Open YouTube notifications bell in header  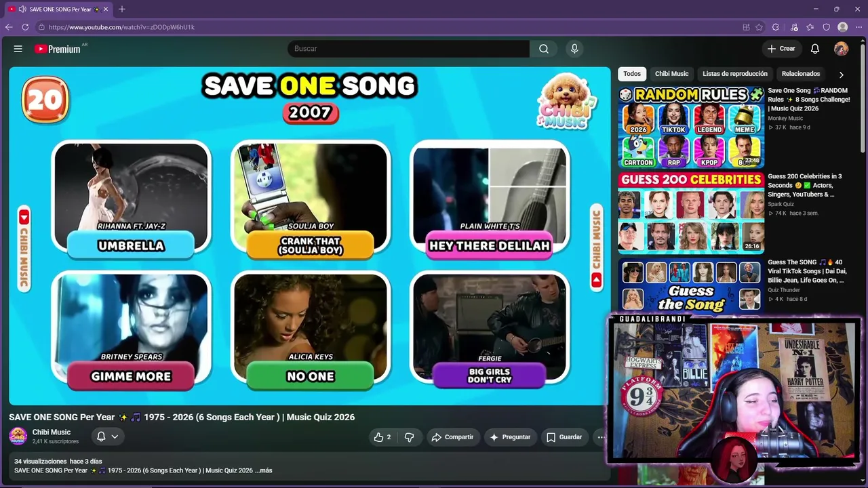(x=815, y=49)
